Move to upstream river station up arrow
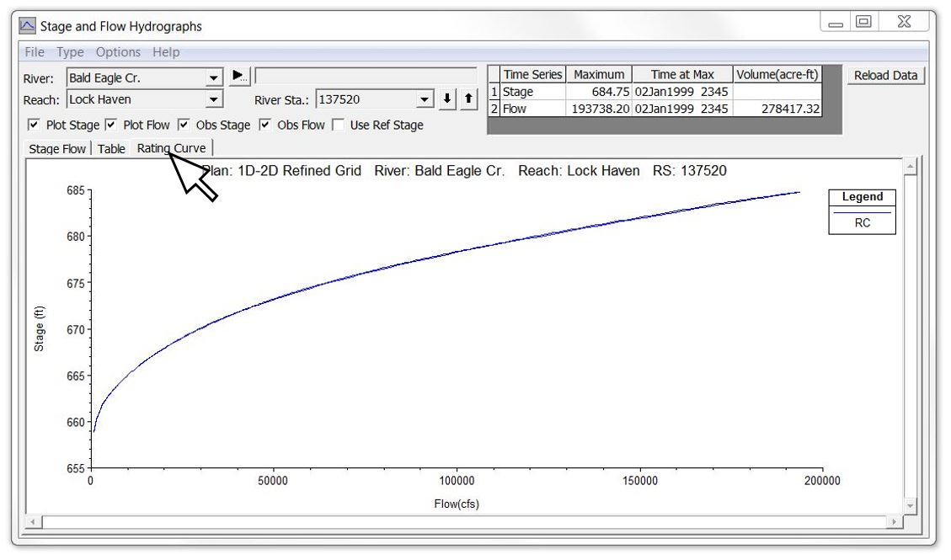 click(468, 99)
